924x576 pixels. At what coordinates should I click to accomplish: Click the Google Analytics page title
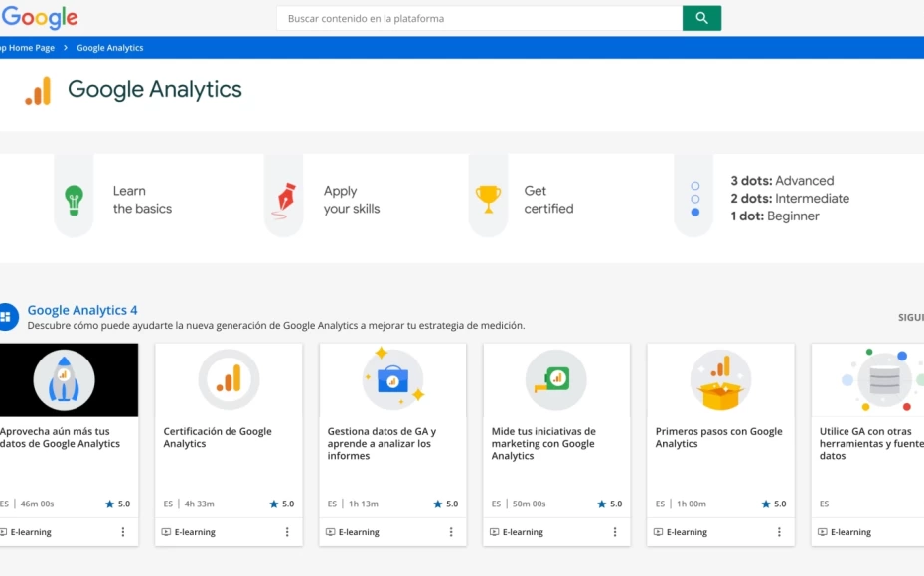pos(154,90)
